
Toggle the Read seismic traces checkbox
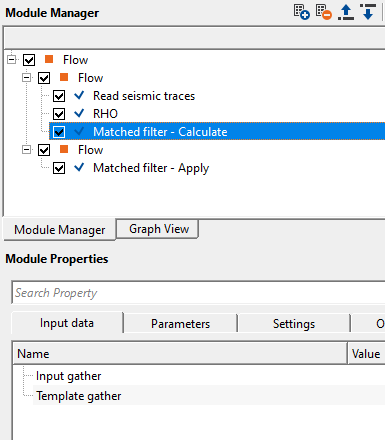coord(59,96)
